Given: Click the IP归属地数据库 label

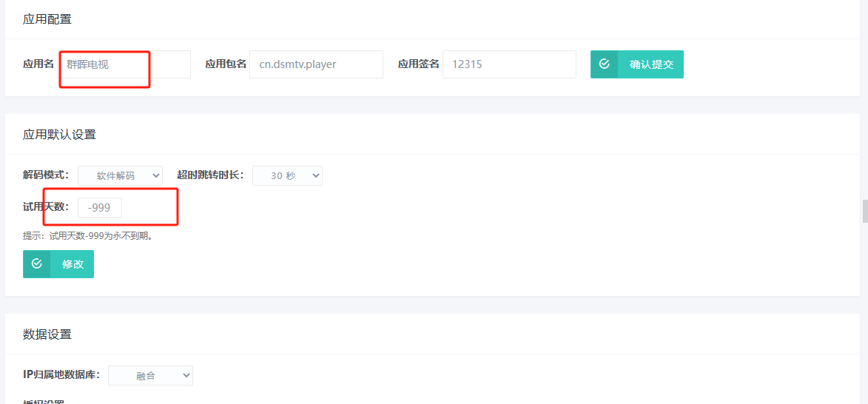Looking at the screenshot, I should (61, 375).
